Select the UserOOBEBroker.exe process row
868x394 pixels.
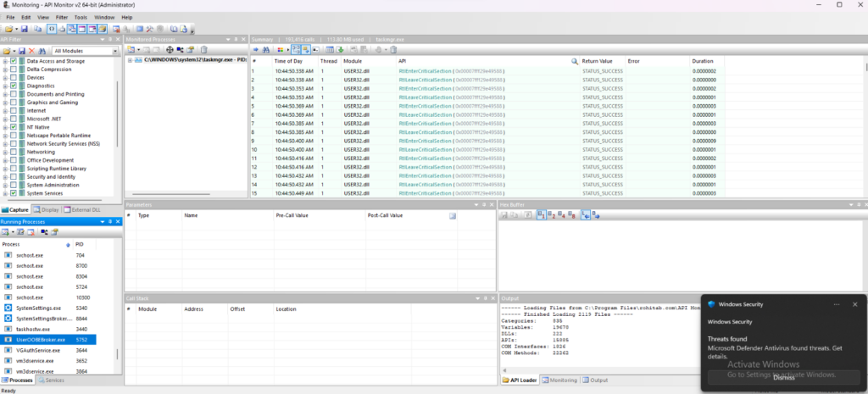point(48,340)
